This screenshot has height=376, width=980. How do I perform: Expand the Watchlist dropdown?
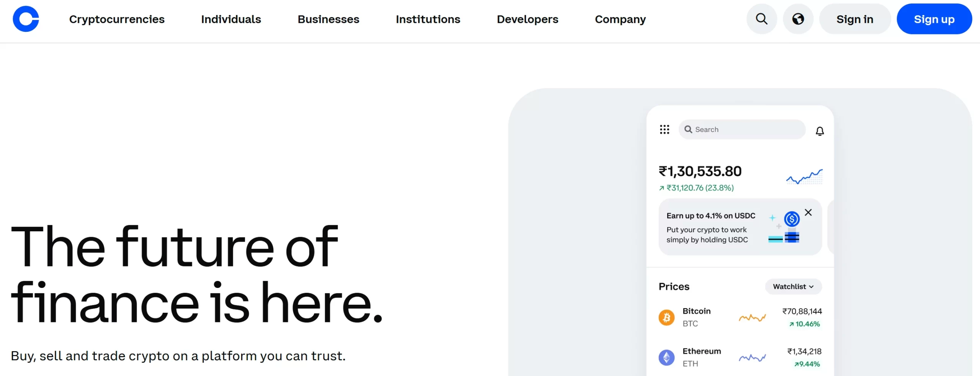pyautogui.click(x=793, y=287)
